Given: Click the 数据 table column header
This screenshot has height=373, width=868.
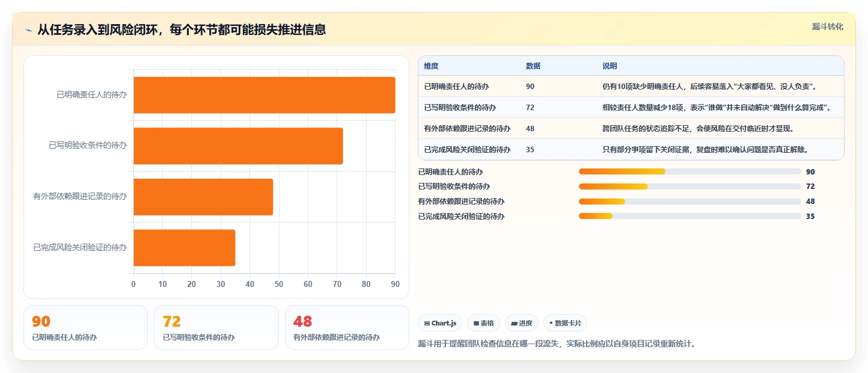Looking at the screenshot, I should 533,66.
